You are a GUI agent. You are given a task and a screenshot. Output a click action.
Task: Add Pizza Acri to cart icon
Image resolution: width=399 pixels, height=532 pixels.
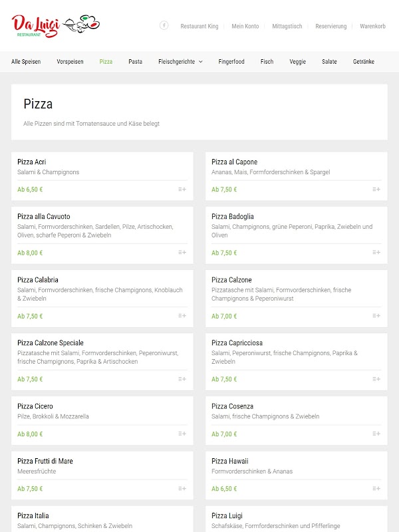tap(182, 190)
